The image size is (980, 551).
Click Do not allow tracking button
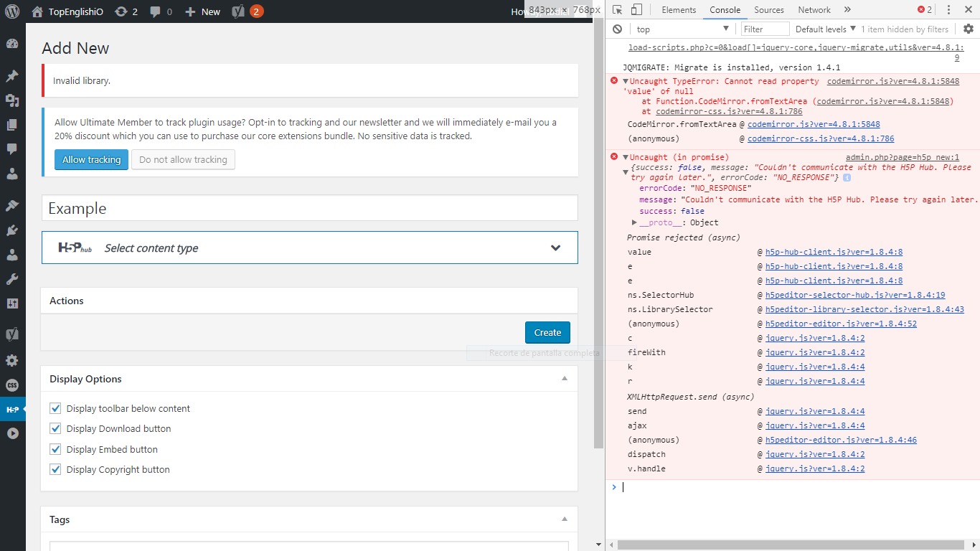coord(183,159)
